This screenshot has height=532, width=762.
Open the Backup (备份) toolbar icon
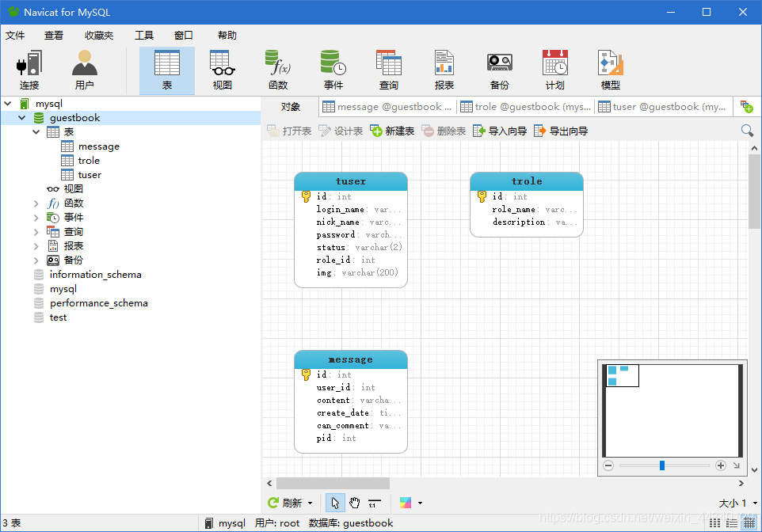pyautogui.click(x=500, y=70)
